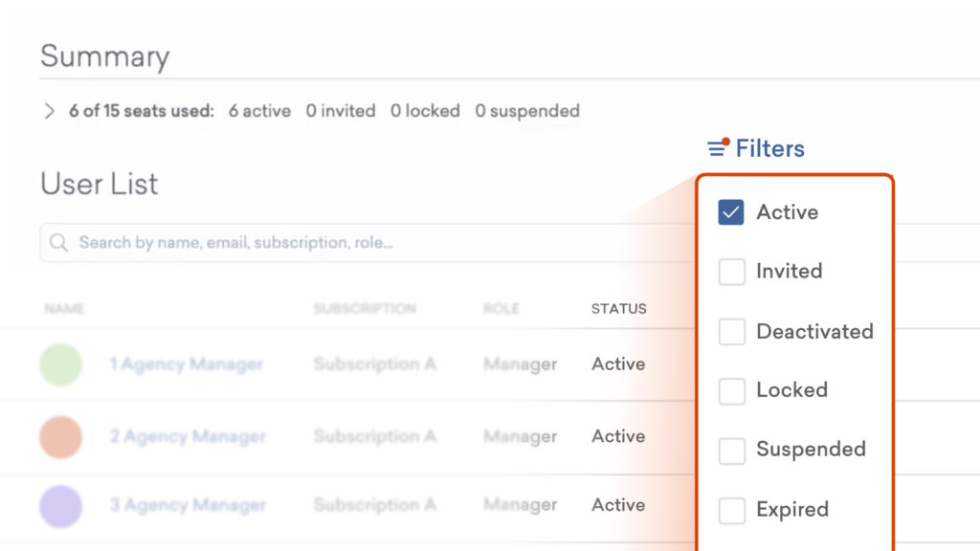The image size is (980, 551).
Task: Uncheck the Active filter checkbox
Action: click(731, 212)
